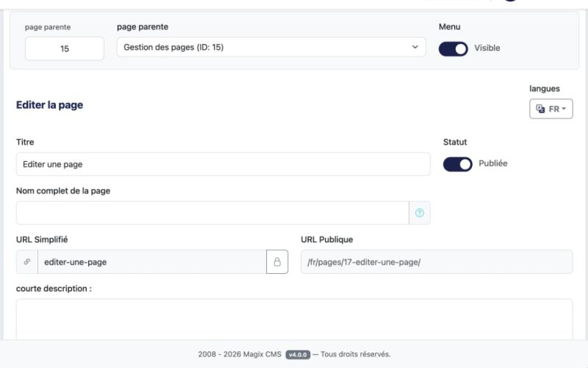
Task: Open the 'Gestion des pages (ID: 15)' dropdown
Action: (270, 48)
